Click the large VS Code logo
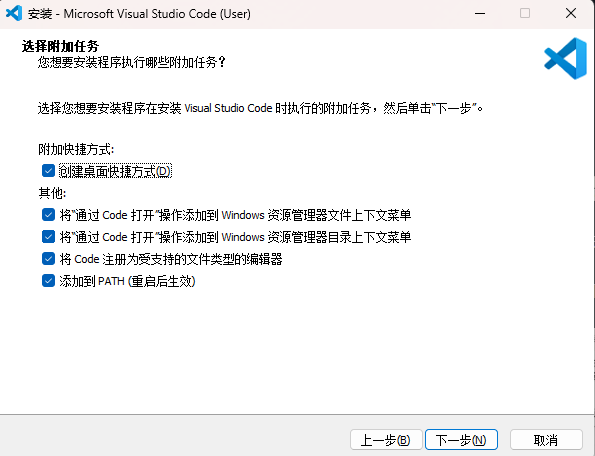Image resolution: width=595 pixels, height=456 pixels. click(x=566, y=58)
